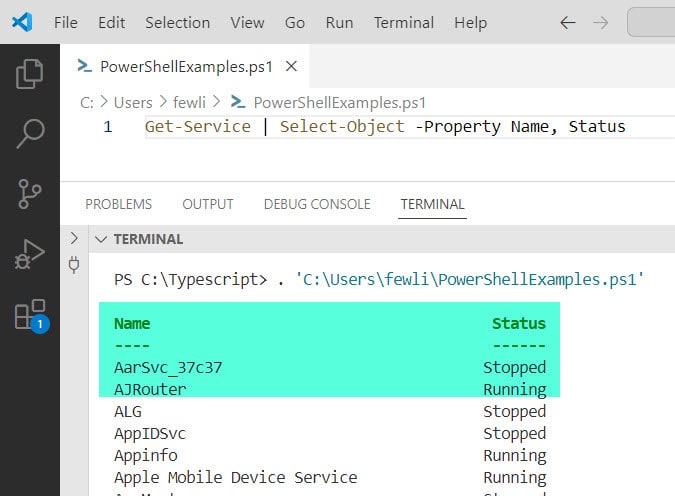Go forward with the right arrow
The height and width of the screenshot is (496, 675).
point(601,22)
